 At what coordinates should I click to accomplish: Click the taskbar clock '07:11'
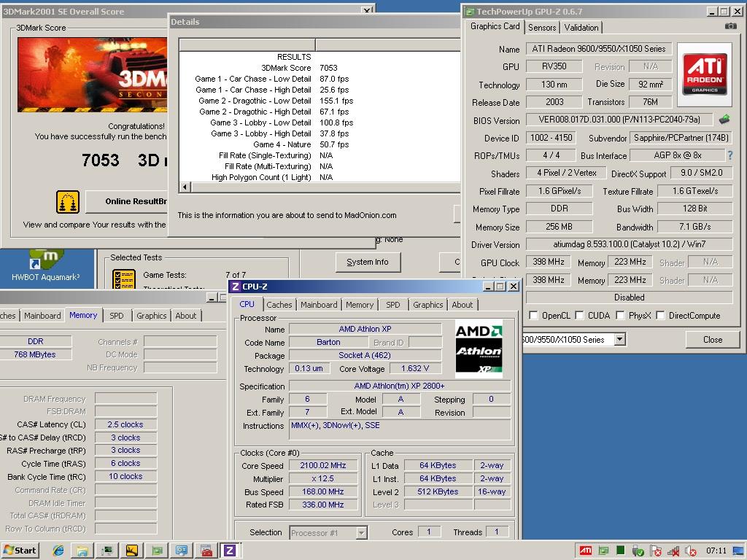[716, 551]
